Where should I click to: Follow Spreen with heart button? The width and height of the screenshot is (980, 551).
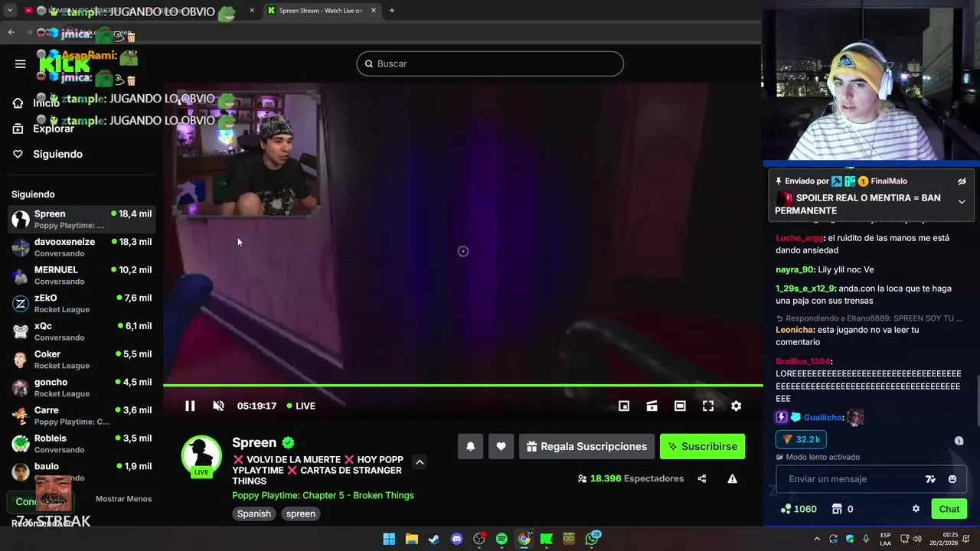pyautogui.click(x=501, y=446)
